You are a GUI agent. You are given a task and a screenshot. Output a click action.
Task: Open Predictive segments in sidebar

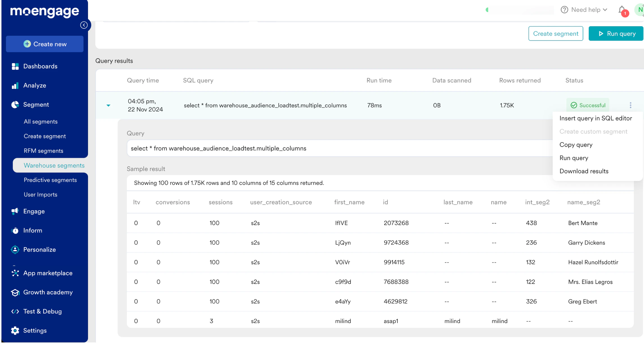[x=50, y=180]
